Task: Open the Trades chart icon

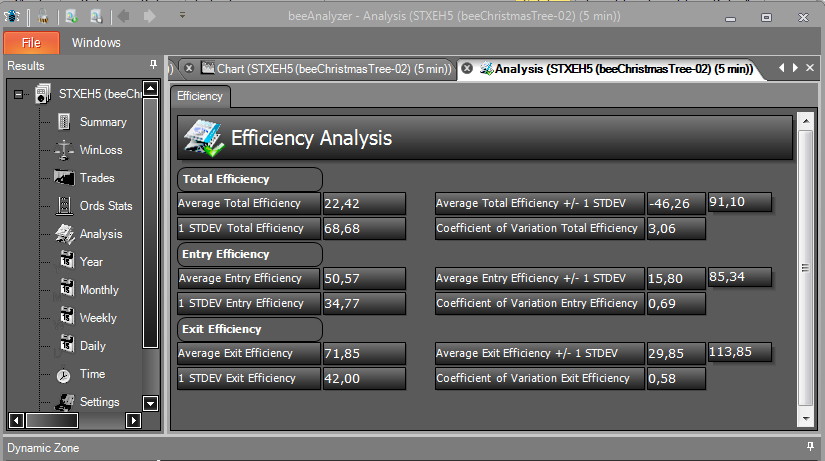Action: pyautogui.click(x=64, y=178)
